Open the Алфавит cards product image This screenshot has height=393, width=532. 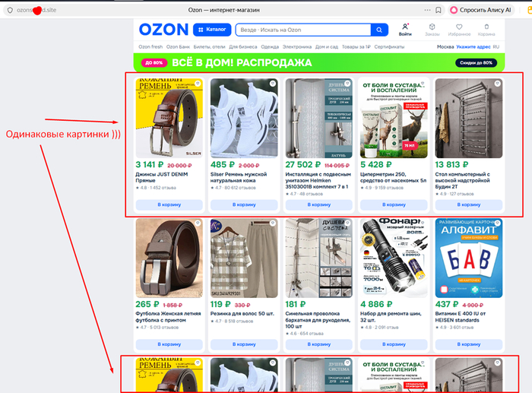469,258
